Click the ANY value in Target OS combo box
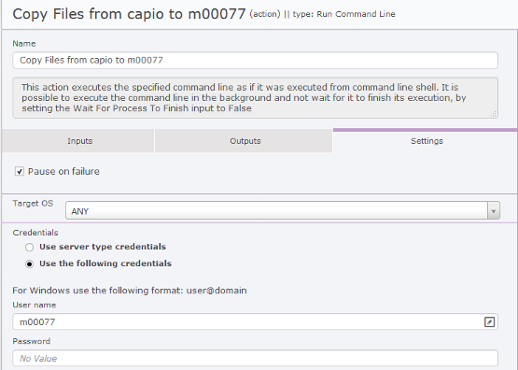 pos(80,211)
